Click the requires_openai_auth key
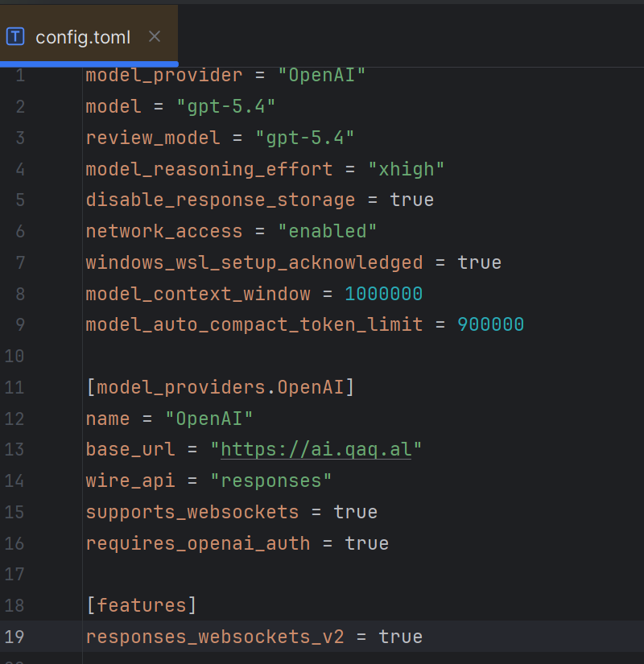Screen dimensions: 644x664 click(198, 544)
